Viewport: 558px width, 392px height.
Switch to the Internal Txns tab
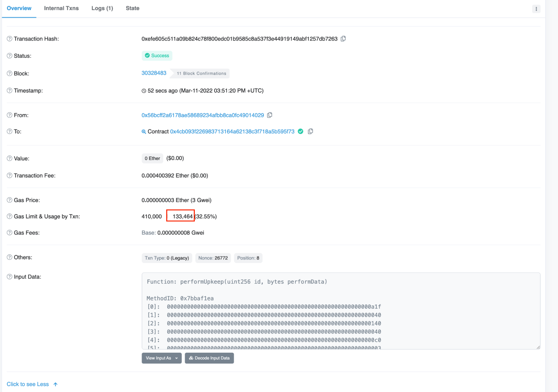61,8
